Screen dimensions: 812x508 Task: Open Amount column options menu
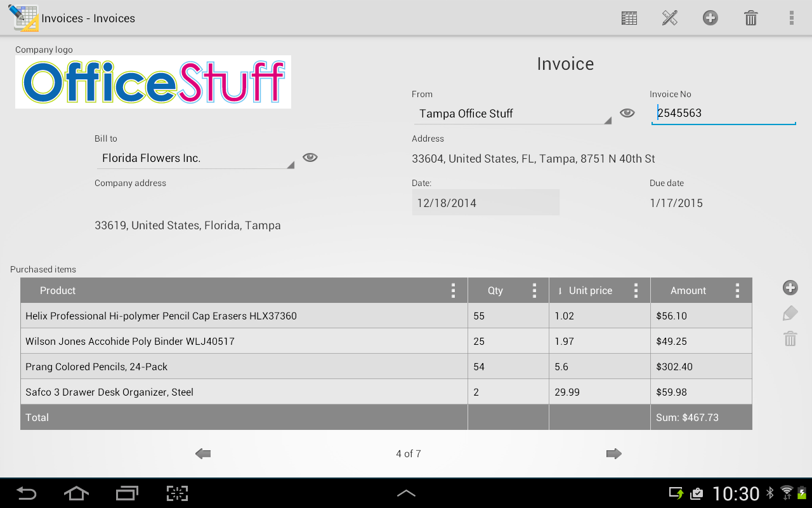coord(737,290)
